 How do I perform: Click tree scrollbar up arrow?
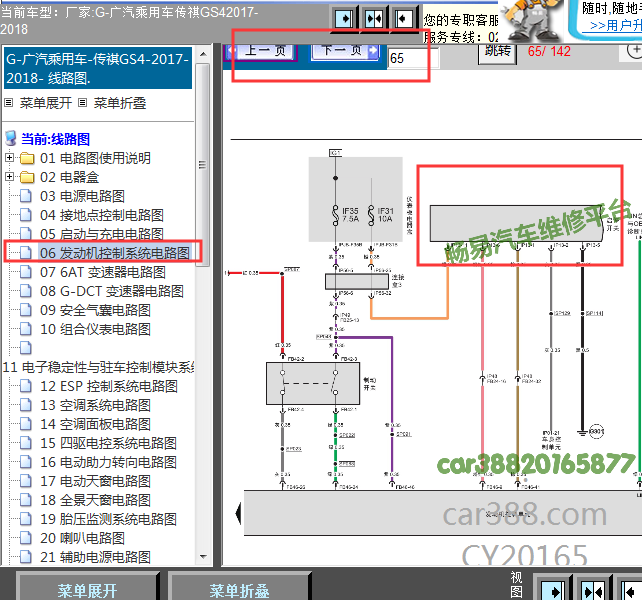203,54
